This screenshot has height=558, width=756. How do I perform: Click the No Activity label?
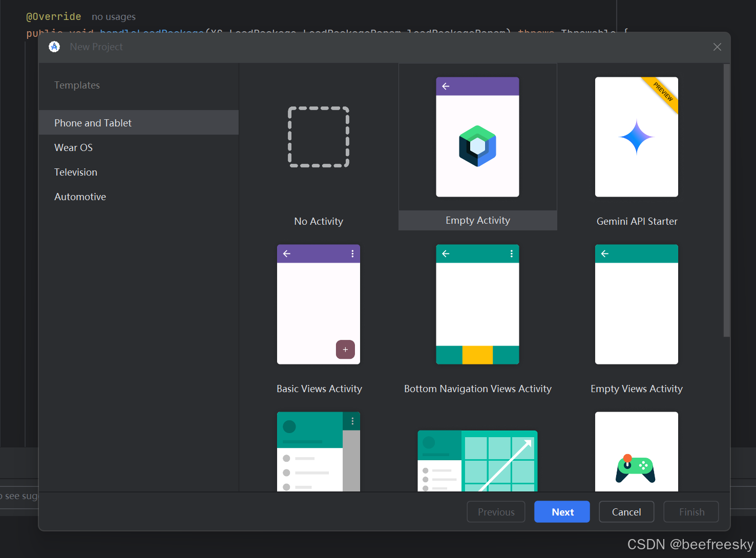[319, 221]
